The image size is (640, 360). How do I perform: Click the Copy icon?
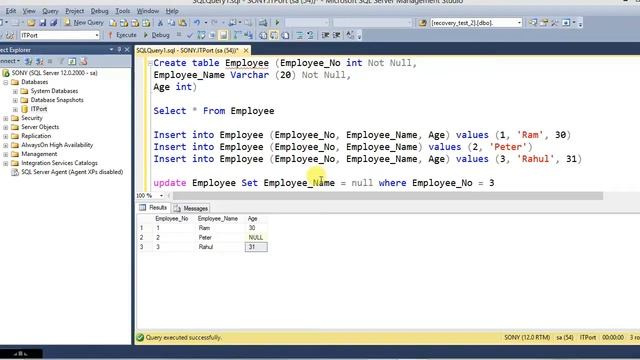click(171, 23)
